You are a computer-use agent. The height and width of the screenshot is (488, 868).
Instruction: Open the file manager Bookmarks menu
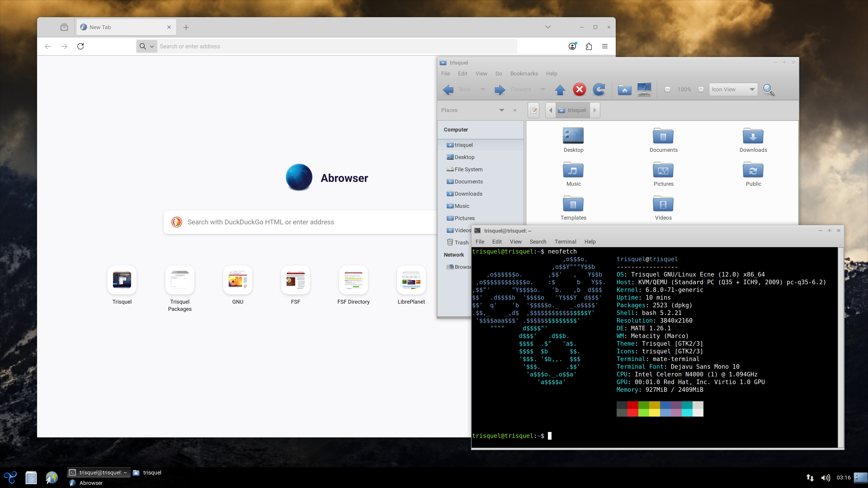[x=524, y=73]
